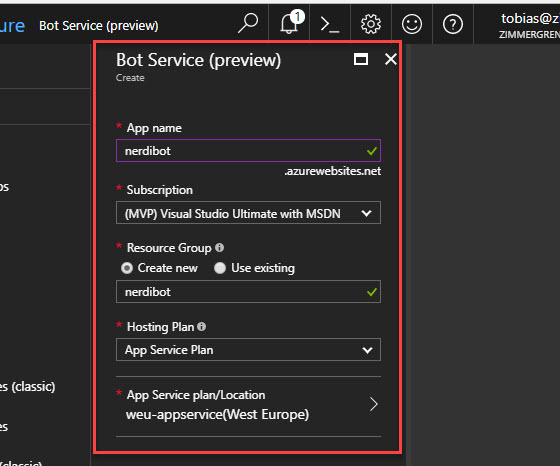The width and height of the screenshot is (560, 466).
Task: Open portal settings gear
Action: tap(371, 24)
